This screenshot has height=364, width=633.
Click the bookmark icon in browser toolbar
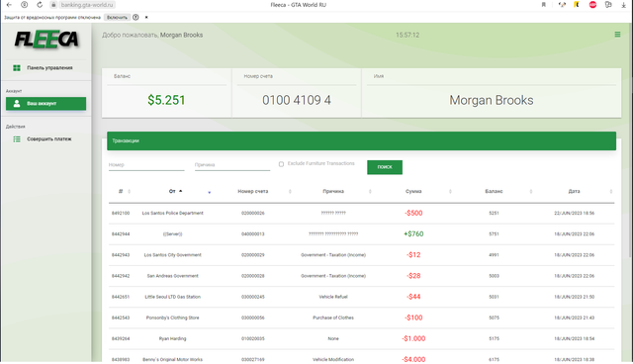543,5
